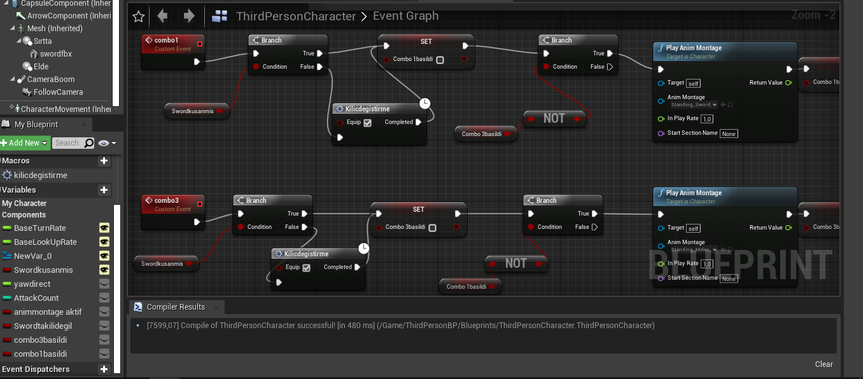This screenshot has height=379, width=868.
Task: Make the yawdirect variable instance editable
Action: tap(105, 284)
